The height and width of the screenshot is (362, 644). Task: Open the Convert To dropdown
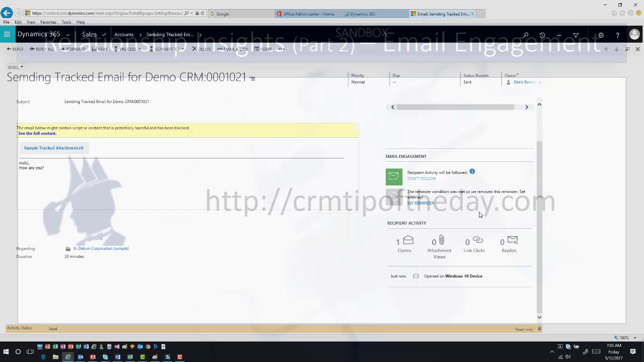coord(167,49)
